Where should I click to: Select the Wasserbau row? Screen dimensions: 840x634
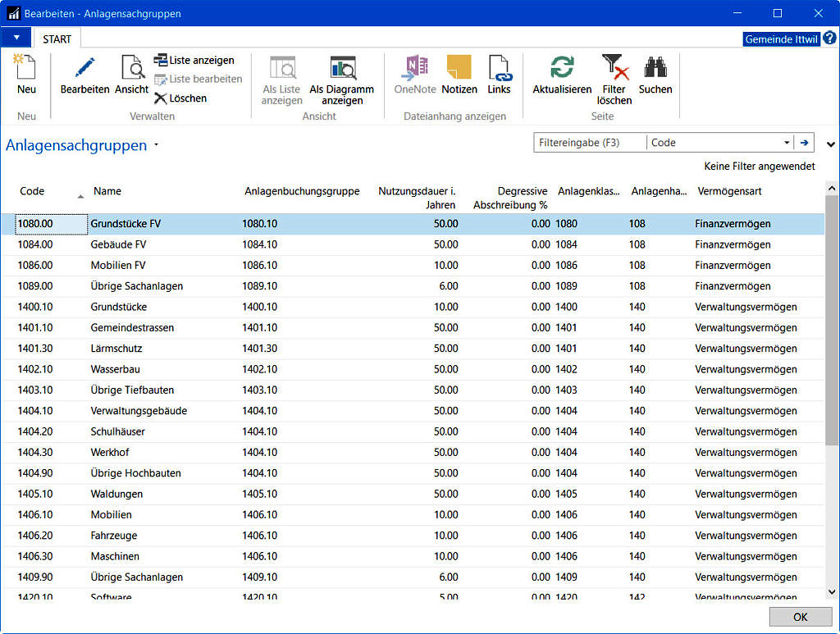pyautogui.click(x=413, y=369)
